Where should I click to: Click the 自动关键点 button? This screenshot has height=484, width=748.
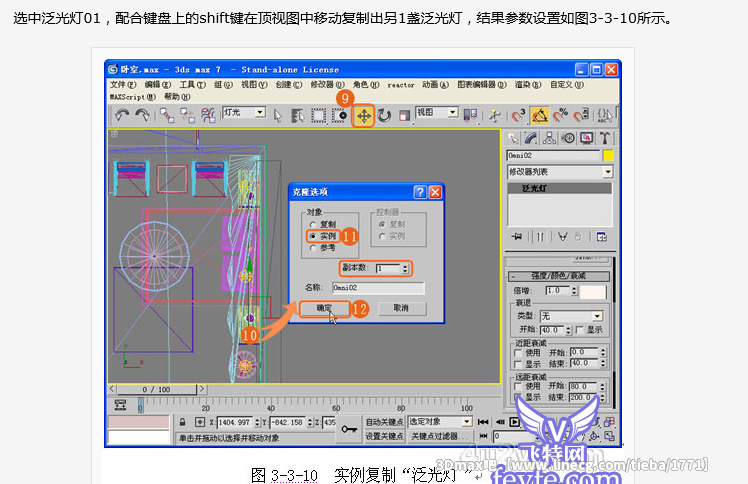(384, 422)
